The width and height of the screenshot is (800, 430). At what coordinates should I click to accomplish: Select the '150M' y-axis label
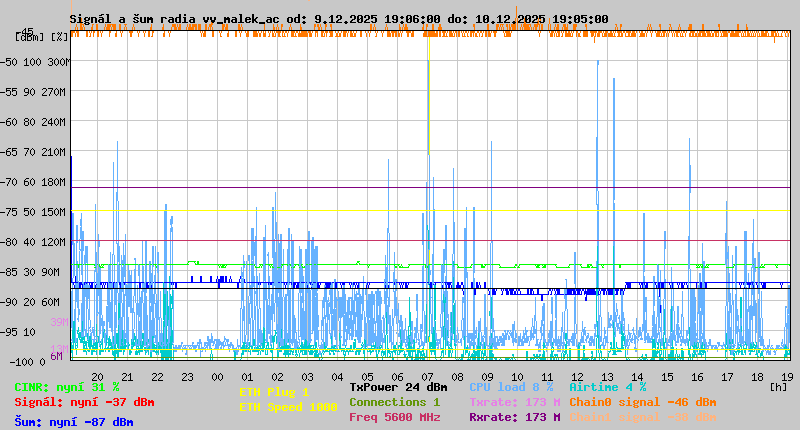click(x=54, y=212)
